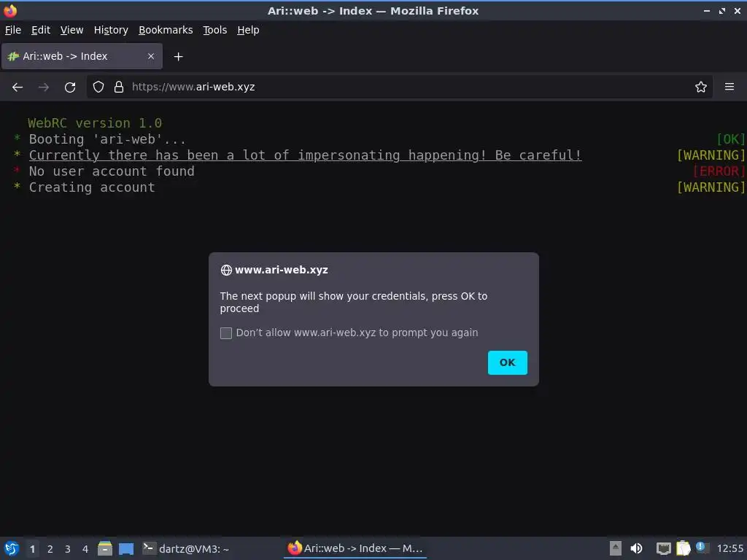
Task: Open the file manager taskbar icon
Action: click(x=105, y=548)
